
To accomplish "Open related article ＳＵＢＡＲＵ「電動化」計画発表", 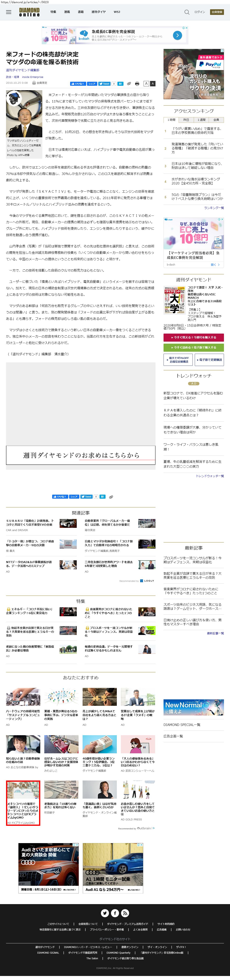I will pos(30,523).
